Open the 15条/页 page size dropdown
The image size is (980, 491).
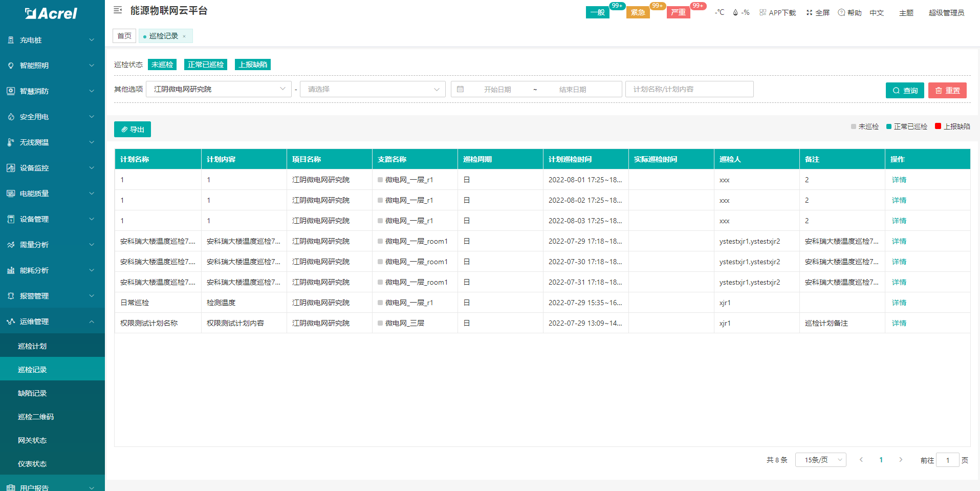click(820, 460)
